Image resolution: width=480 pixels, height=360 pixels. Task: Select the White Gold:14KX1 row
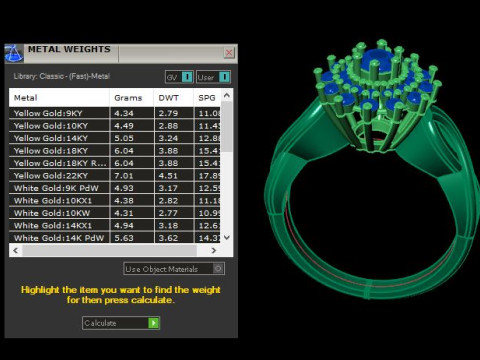pos(115,225)
